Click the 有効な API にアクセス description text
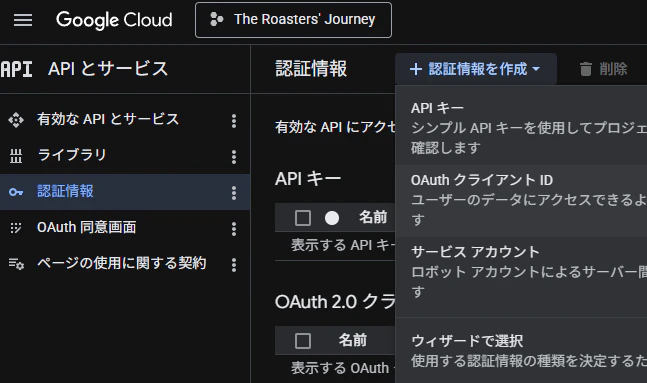 [335, 127]
